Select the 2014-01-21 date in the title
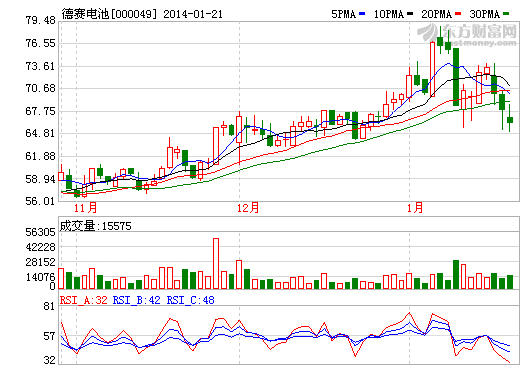Viewport: 520px width, 365px height. [193, 14]
